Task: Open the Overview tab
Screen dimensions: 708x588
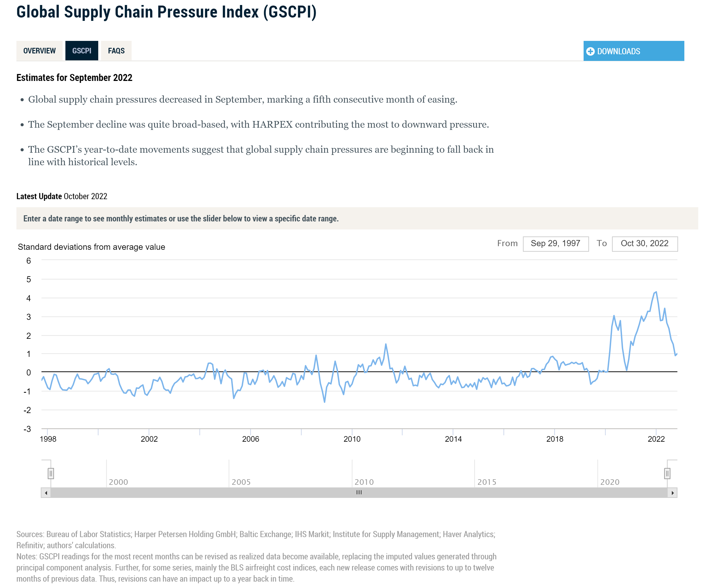Action: [40, 51]
